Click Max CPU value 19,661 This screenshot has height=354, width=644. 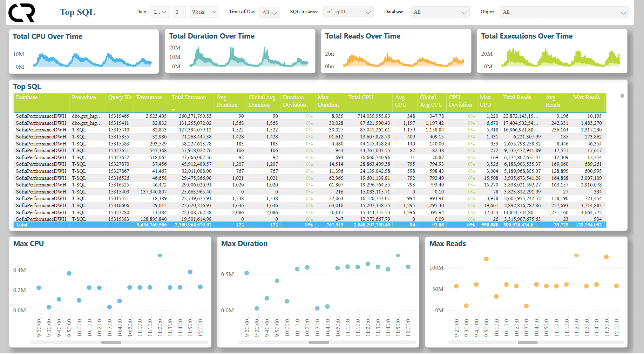491,205
